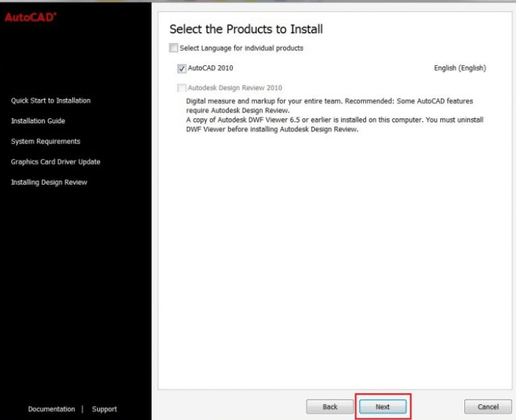The height and width of the screenshot is (420, 516).
Task: Cancel the installation
Action: tap(488, 407)
